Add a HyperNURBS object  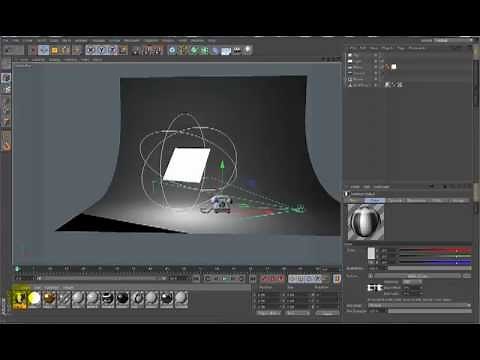pos(194,51)
